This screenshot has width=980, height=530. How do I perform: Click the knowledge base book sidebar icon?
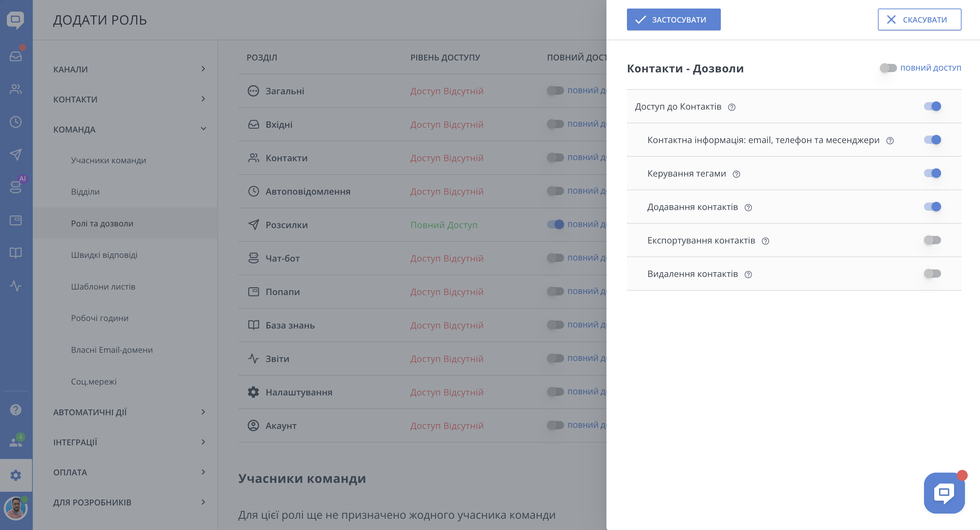pos(16,253)
